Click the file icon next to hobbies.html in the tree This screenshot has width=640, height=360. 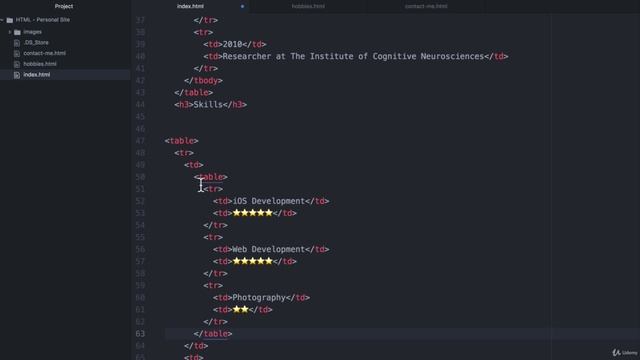[x=17, y=64]
